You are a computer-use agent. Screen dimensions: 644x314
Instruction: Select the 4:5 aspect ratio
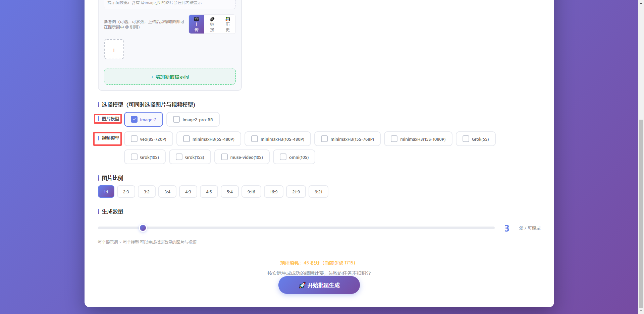(x=209, y=192)
